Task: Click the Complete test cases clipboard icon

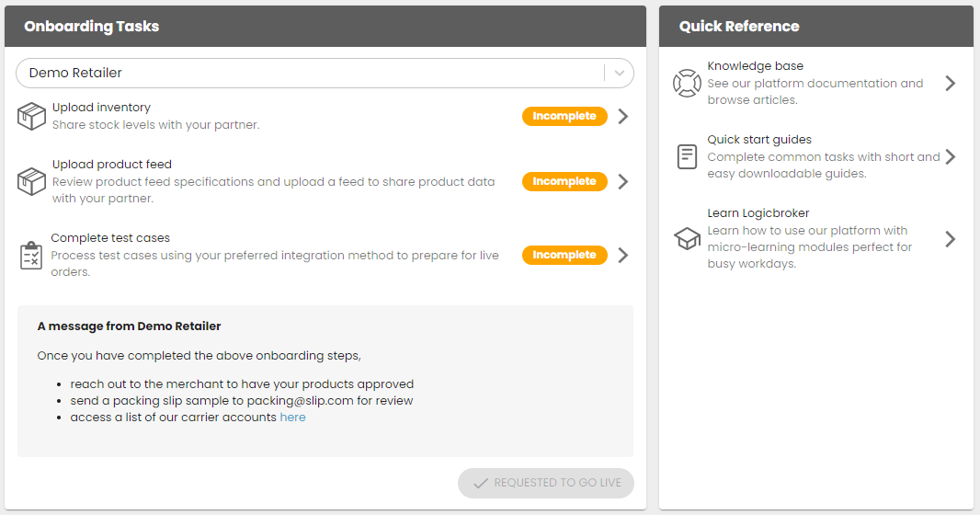Action: pos(31,255)
